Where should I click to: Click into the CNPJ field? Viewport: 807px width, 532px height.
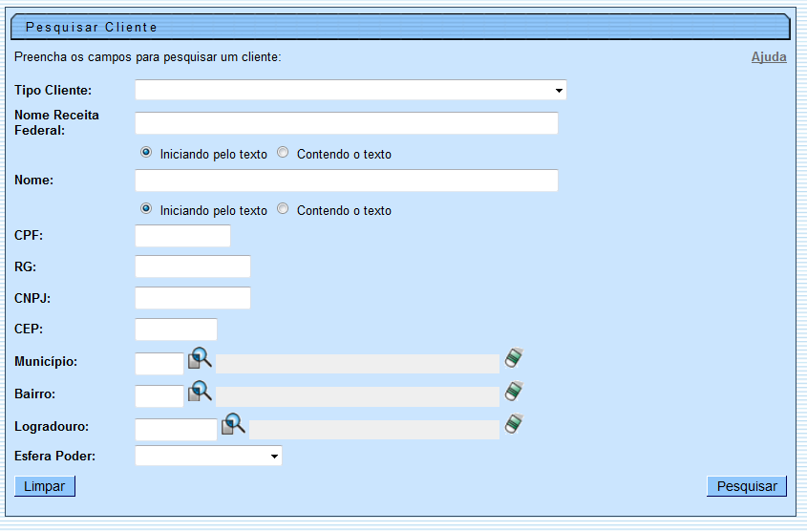(x=193, y=298)
